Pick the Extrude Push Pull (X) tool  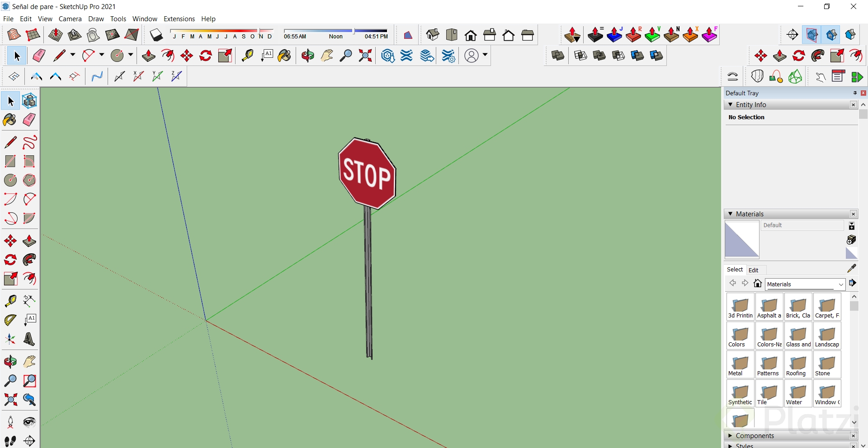691,34
